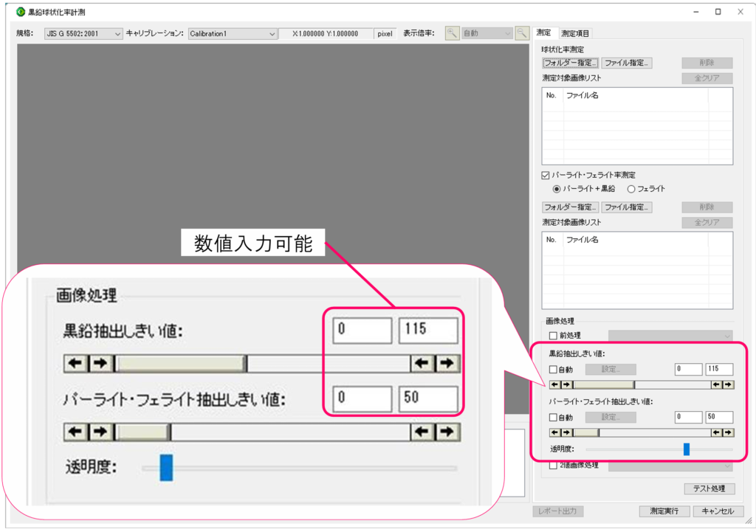This screenshot has width=756, height=532.
Task: Click the 115 value field in the right panel
Action: coord(719,369)
